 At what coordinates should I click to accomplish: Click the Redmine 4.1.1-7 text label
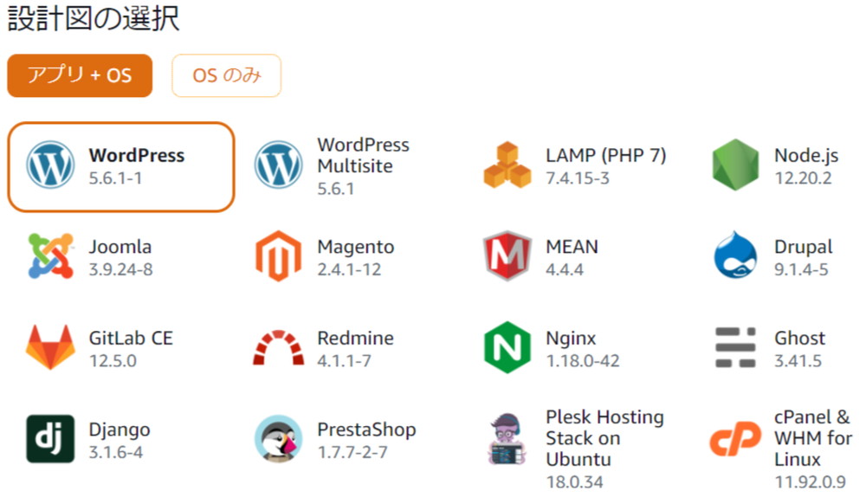[x=356, y=349]
